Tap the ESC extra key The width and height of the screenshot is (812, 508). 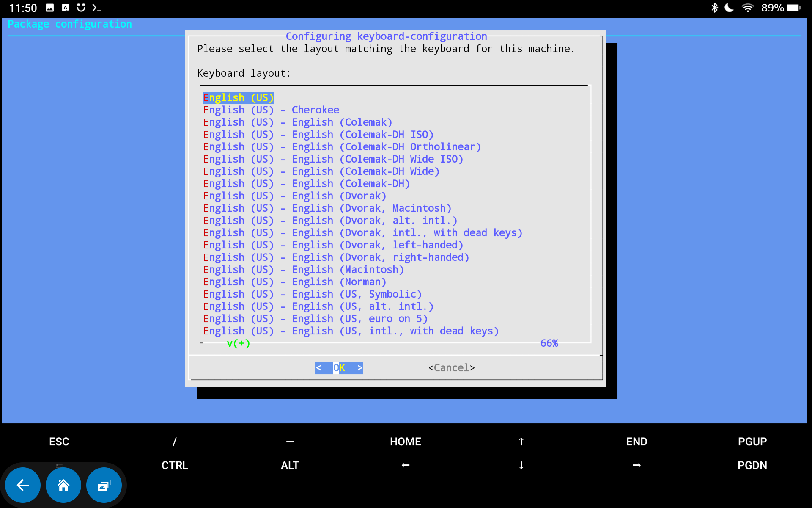pyautogui.click(x=59, y=442)
